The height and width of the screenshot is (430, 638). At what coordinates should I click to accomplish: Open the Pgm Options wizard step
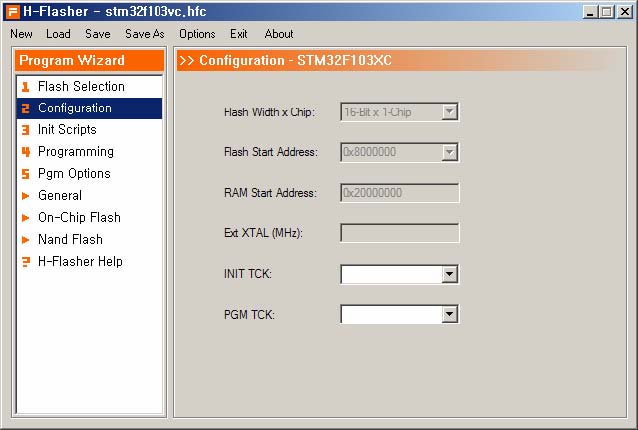coord(89,174)
